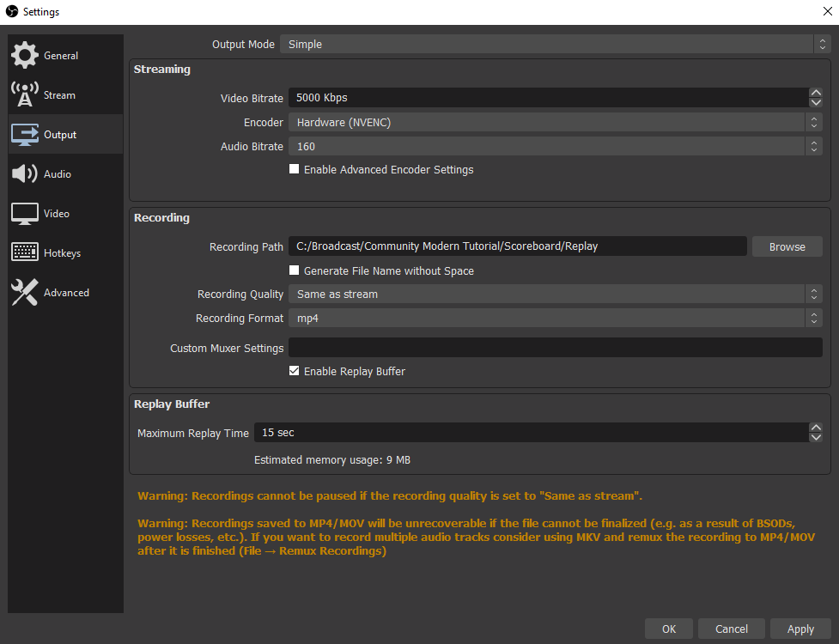Increase Video Bitrate with up arrow
839x644 pixels.
[x=816, y=93]
